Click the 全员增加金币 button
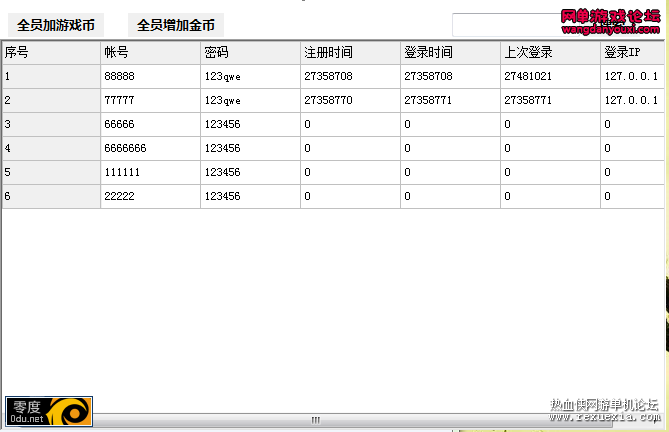This screenshot has height=432, width=669. (x=176, y=25)
